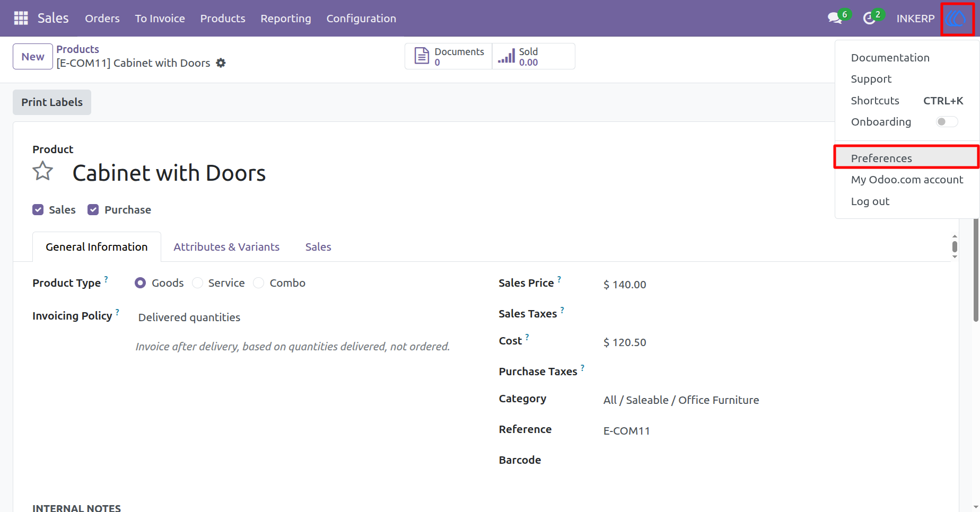The image size is (980, 512).
Task: Uncheck the Sales checkbox
Action: click(x=38, y=210)
